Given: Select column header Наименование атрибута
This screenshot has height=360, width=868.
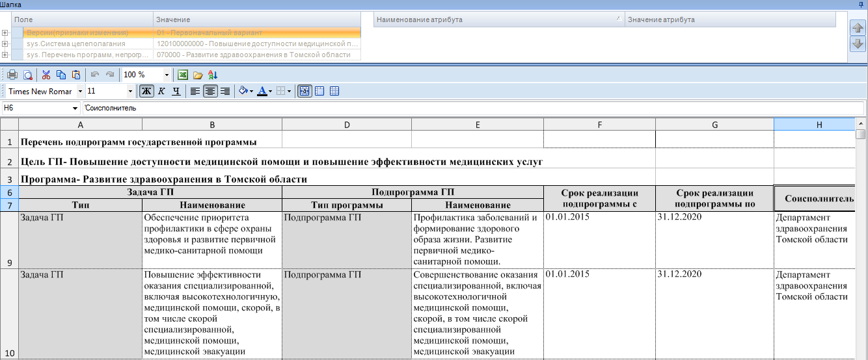Looking at the screenshot, I should (x=499, y=19).
